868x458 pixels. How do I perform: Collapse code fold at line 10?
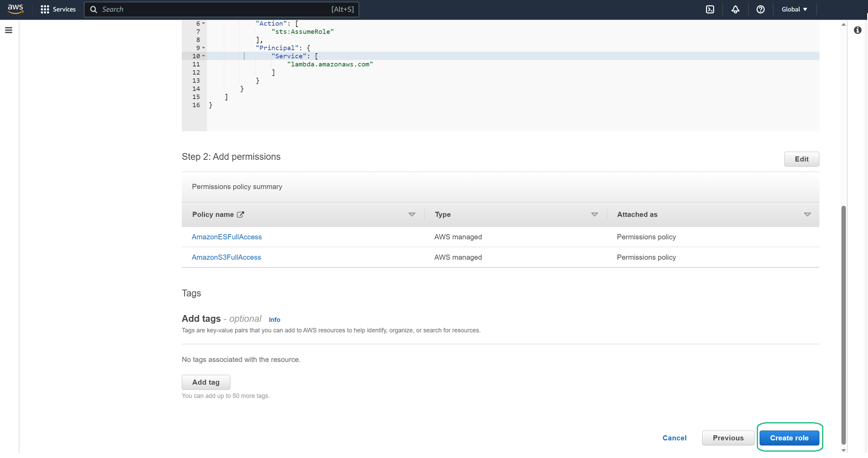(x=204, y=56)
